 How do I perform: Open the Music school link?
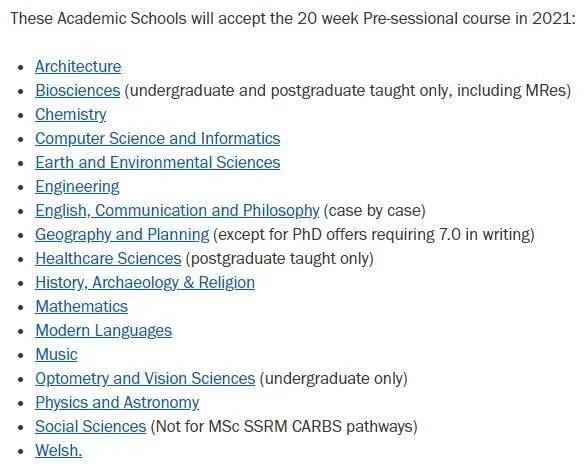tap(56, 355)
